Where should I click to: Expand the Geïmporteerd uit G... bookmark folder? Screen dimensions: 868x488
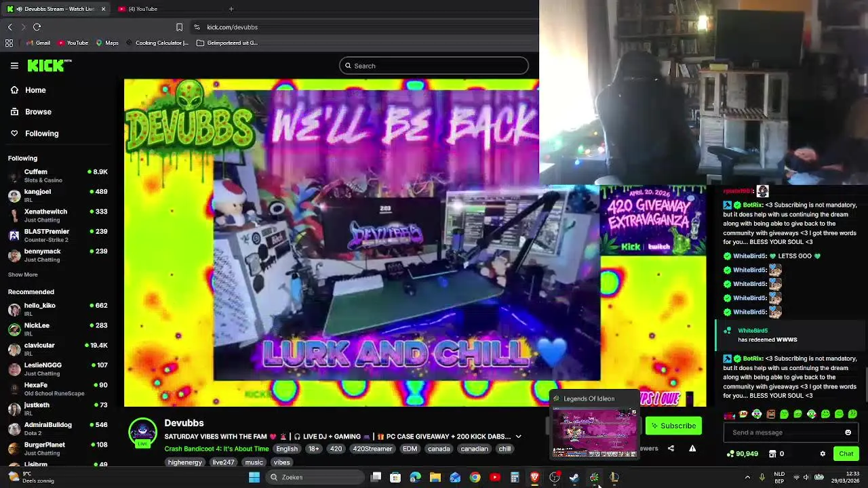click(x=227, y=43)
